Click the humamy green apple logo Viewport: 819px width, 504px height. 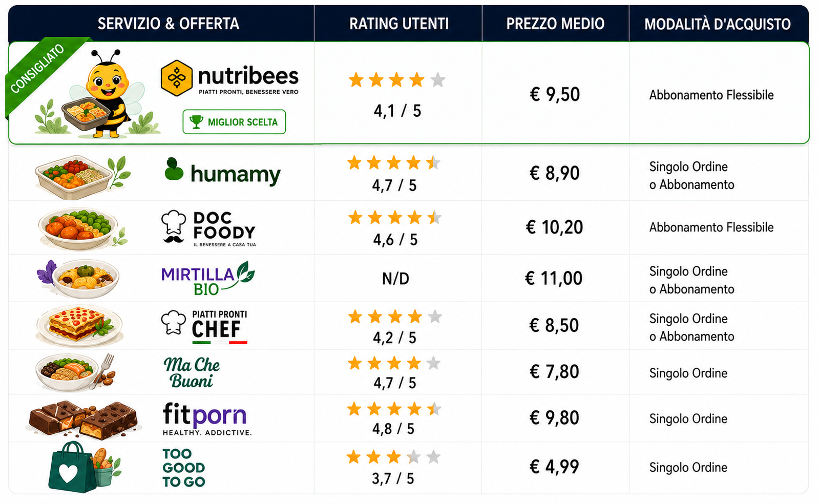point(174,169)
